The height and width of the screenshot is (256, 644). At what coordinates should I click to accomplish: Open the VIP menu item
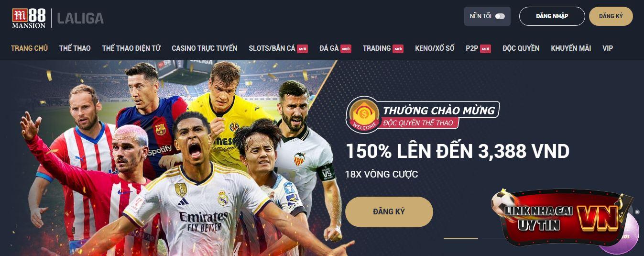coord(608,48)
